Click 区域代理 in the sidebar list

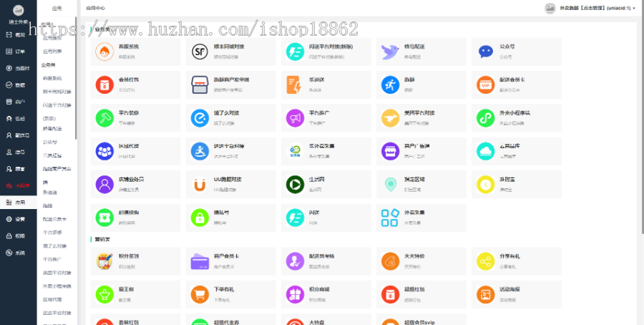click(52, 299)
